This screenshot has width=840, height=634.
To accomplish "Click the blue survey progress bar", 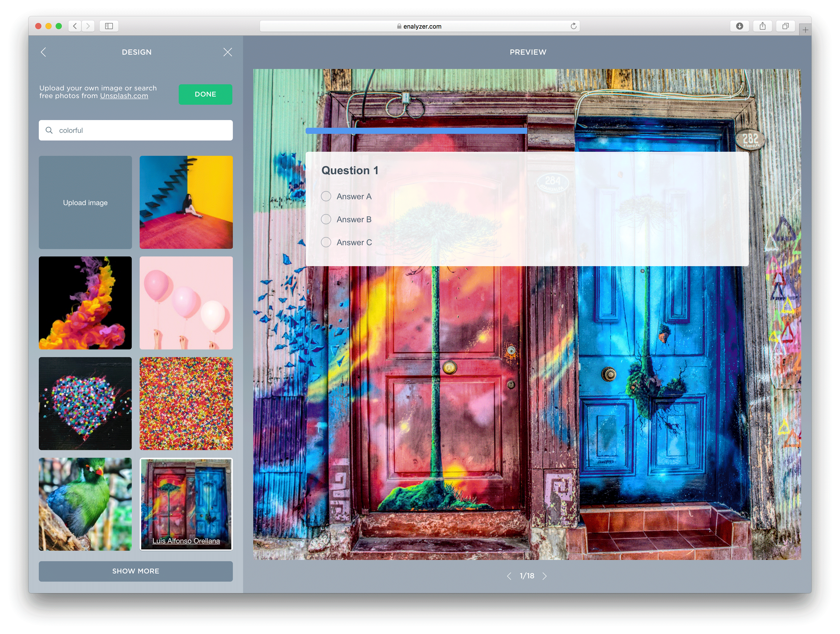I will point(416,131).
